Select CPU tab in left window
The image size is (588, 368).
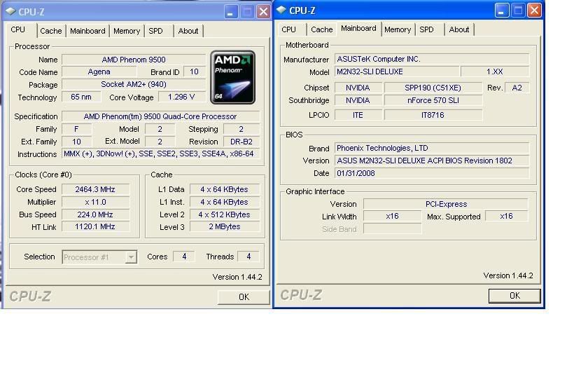point(18,29)
